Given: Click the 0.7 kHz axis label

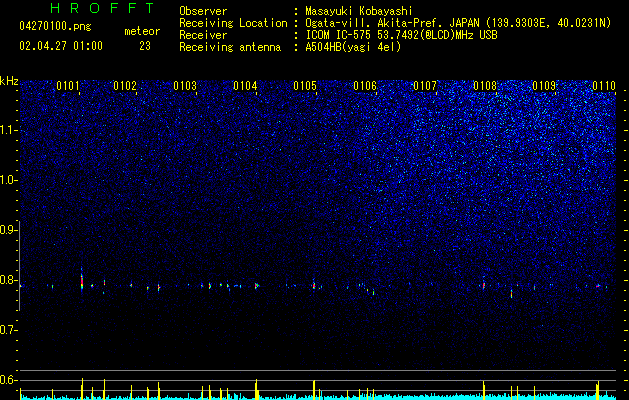Looking at the screenshot, I should pos(8,330).
